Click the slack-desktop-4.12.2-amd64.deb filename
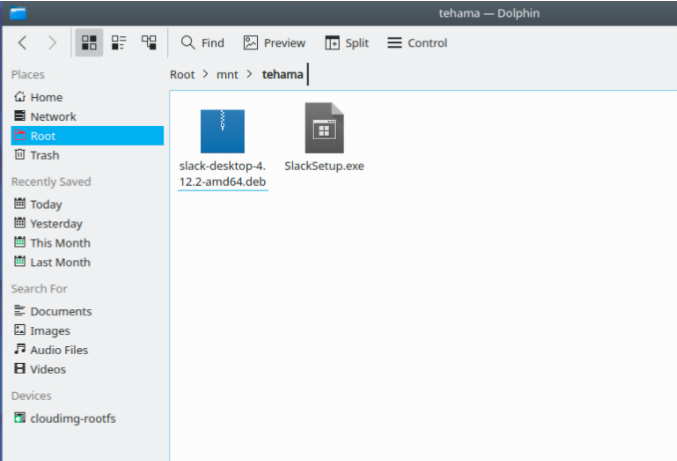This screenshot has height=461, width=677. pos(223,174)
